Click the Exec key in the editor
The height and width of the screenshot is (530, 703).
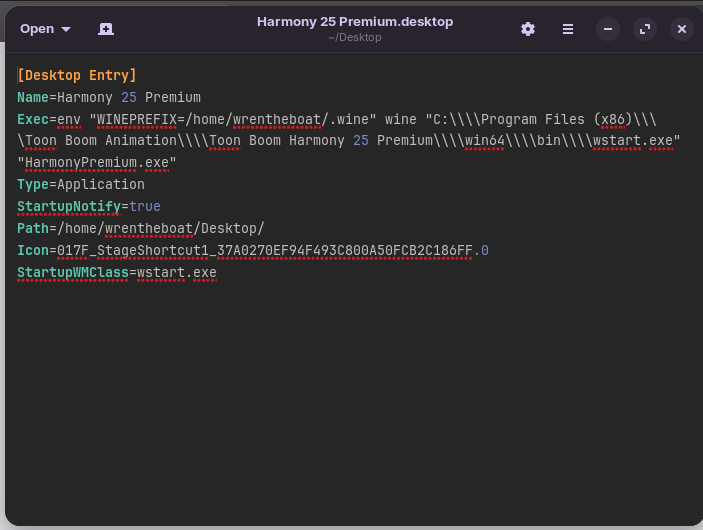tap(33, 119)
